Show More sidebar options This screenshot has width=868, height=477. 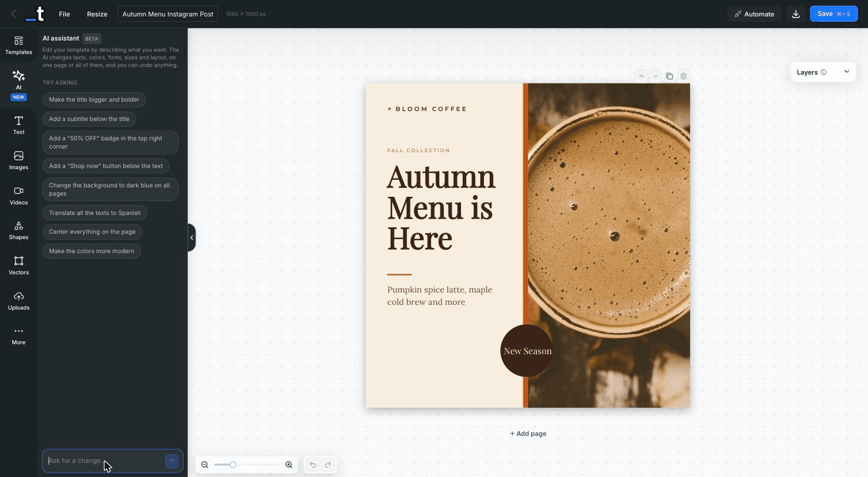[x=19, y=335]
